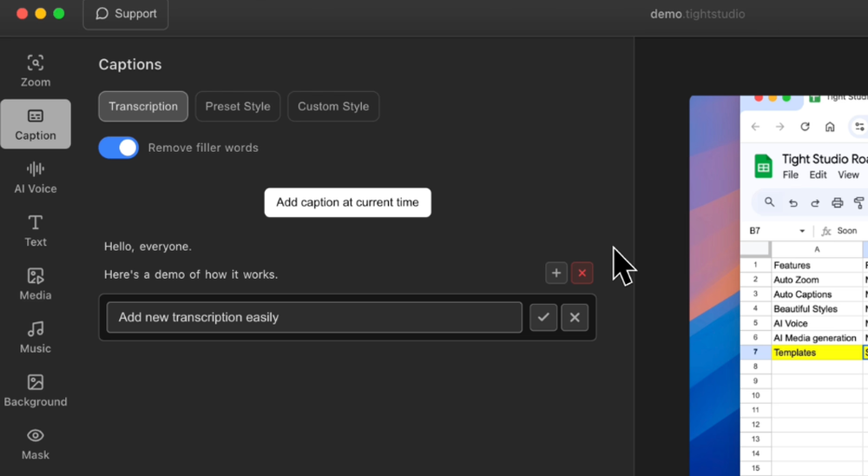The height and width of the screenshot is (476, 868).
Task: Open the B7 name box dropdown
Action: 802,231
